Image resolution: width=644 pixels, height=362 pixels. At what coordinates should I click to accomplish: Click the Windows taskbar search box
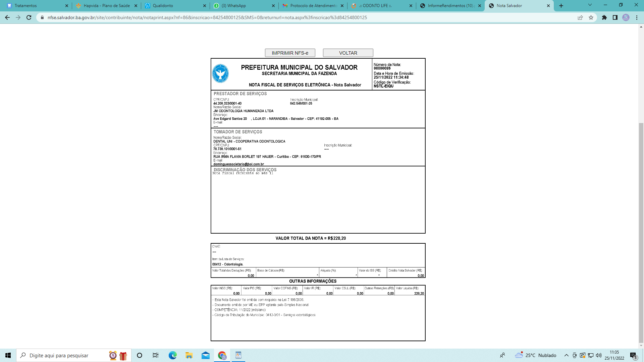(x=67, y=355)
